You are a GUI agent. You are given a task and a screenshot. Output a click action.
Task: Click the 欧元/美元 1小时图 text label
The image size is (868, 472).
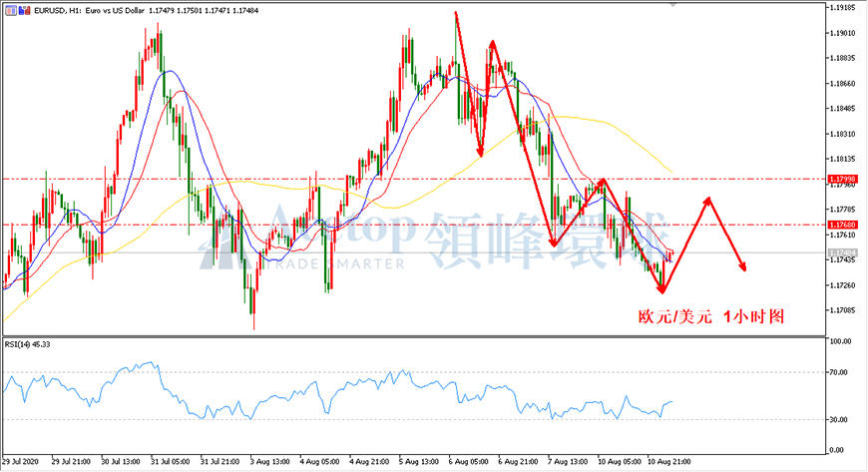[711, 317]
